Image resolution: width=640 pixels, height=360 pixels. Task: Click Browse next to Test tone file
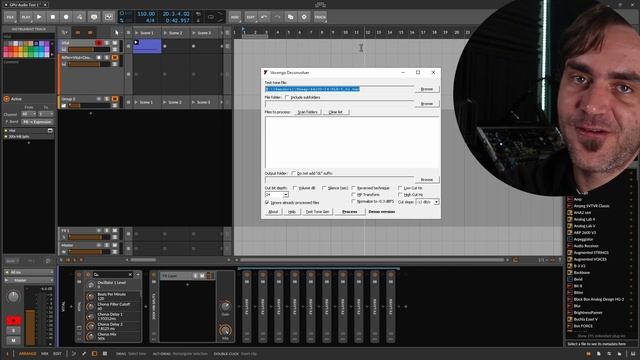[x=427, y=89]
